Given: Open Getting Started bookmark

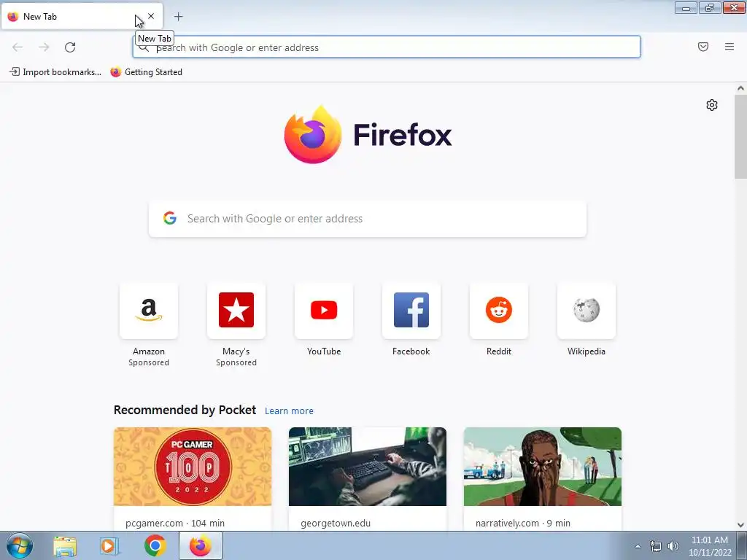Looking at the screenshot, I should pos(146,72).
